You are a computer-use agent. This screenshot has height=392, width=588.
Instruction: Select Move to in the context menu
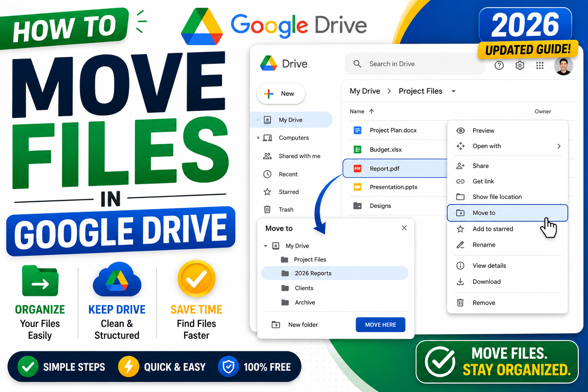(507, 213)
